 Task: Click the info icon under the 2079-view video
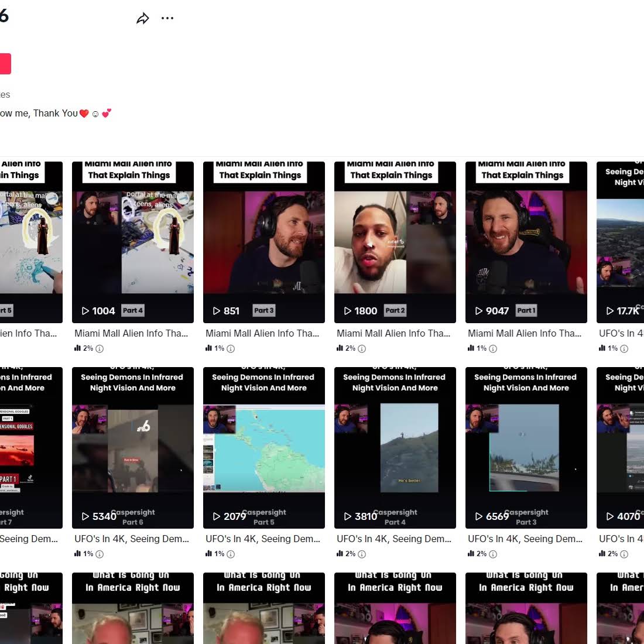pyautogui.click(x=231, y=554)
